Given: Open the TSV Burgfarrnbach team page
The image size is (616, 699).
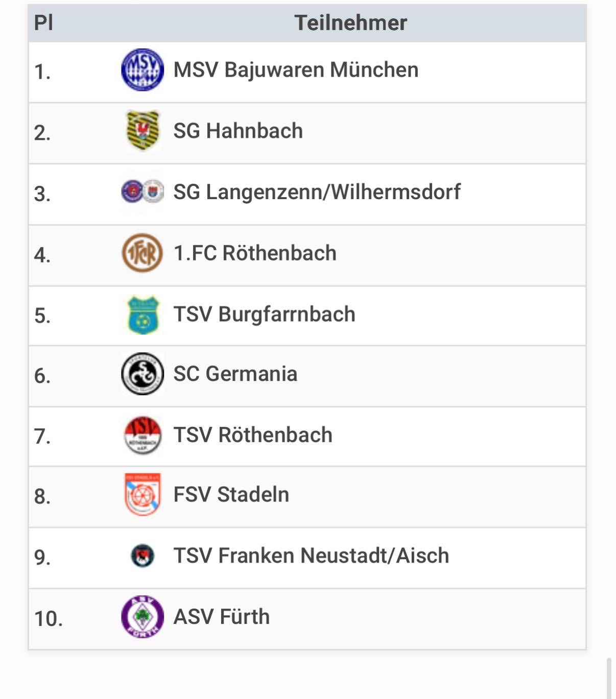Looking at the screenshot, I should (x=264, y=315).
